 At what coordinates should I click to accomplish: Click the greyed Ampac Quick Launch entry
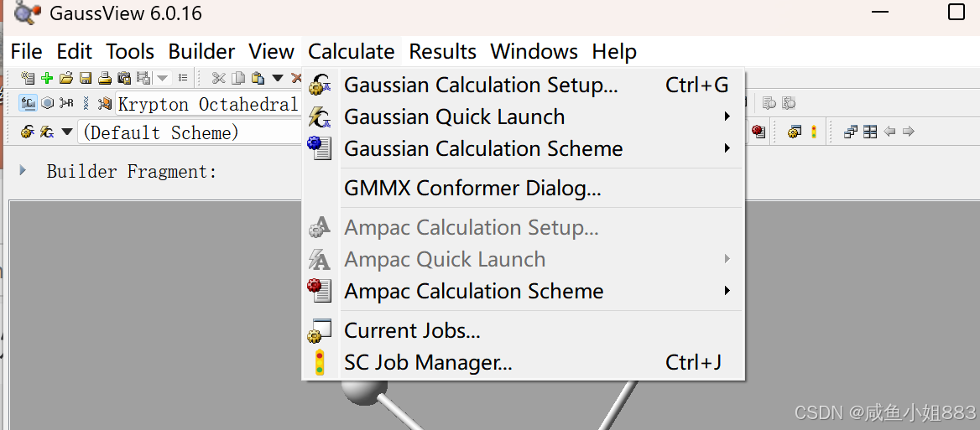523,259
